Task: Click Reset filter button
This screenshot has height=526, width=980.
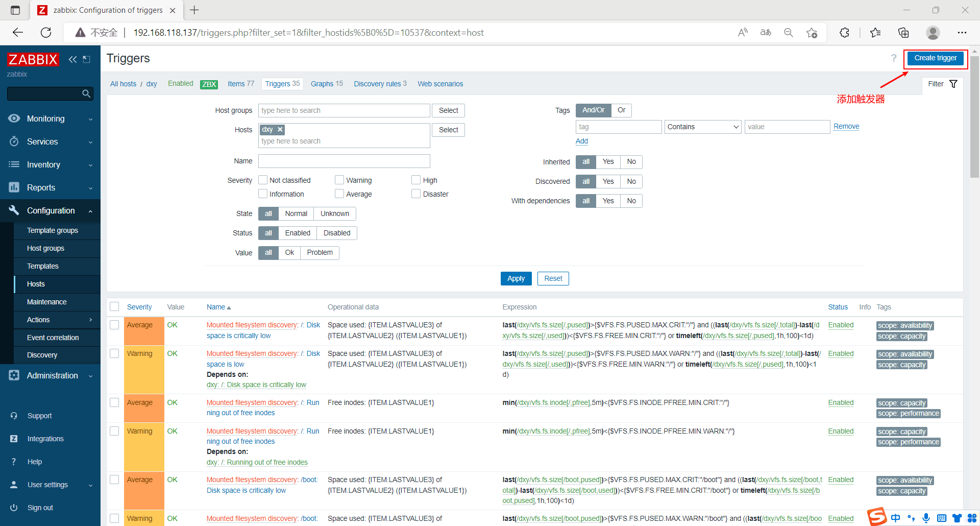Action: click(x=553, y=278)
